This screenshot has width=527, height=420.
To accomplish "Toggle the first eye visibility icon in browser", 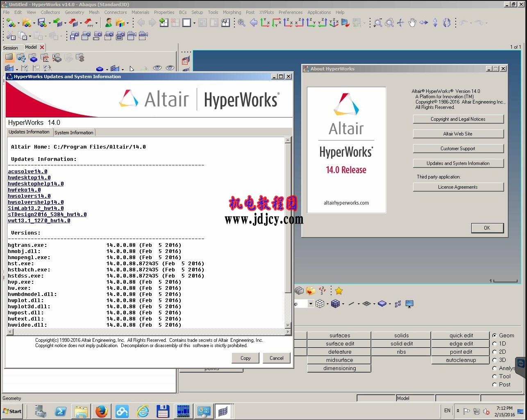I will (157, 68).
